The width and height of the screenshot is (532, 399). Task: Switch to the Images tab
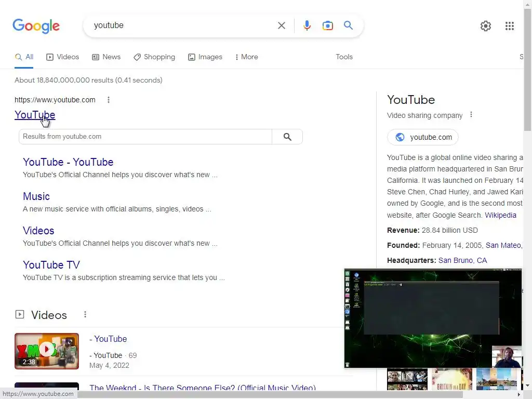click(x=205, y=57)
